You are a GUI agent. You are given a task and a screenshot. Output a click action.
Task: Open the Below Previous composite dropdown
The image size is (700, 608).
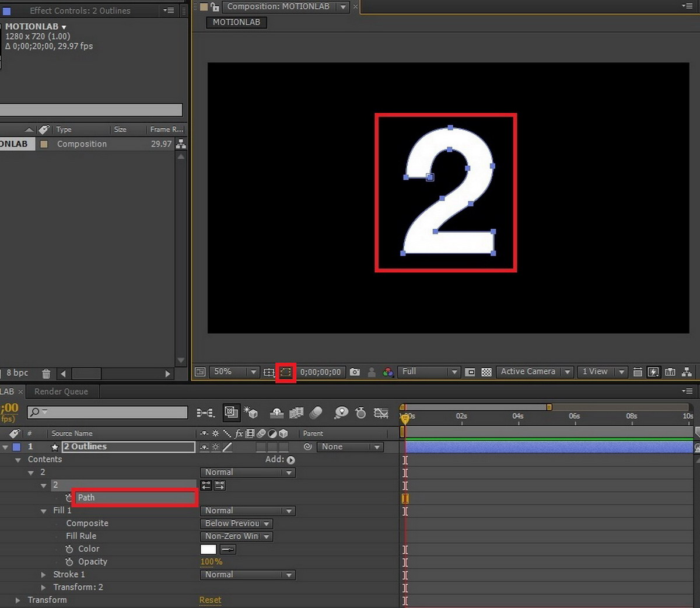236,523
